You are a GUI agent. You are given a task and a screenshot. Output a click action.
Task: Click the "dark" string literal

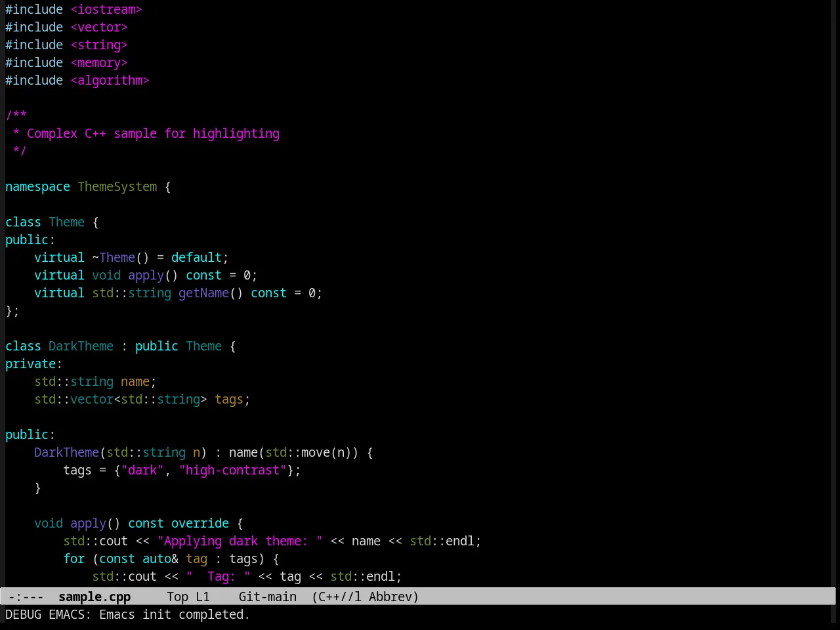[x=142, y=470]
